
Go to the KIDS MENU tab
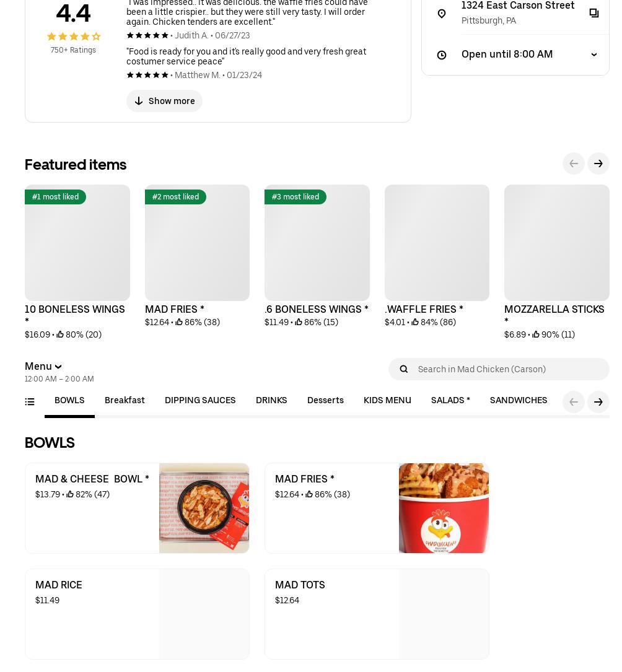(387, 401)
